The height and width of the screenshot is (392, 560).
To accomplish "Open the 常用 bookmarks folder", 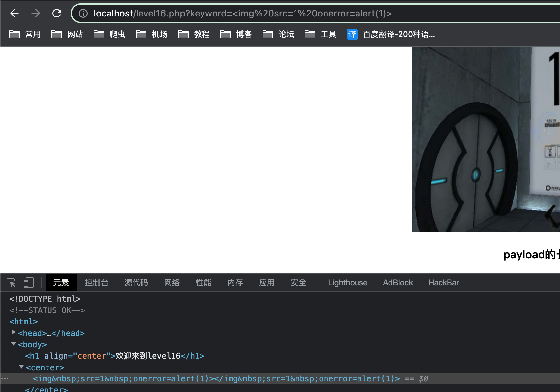I will click(x=25, y=34).
